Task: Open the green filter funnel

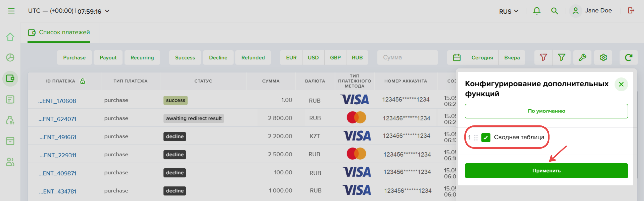Action: click(x=561, y=58)
